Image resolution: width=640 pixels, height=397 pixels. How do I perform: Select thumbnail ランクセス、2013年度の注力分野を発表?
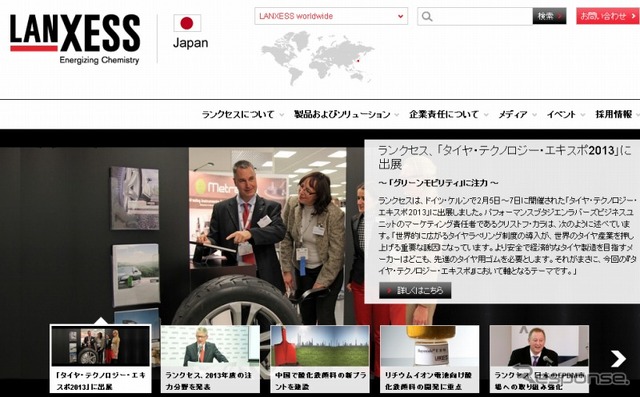tap(210, 359)
